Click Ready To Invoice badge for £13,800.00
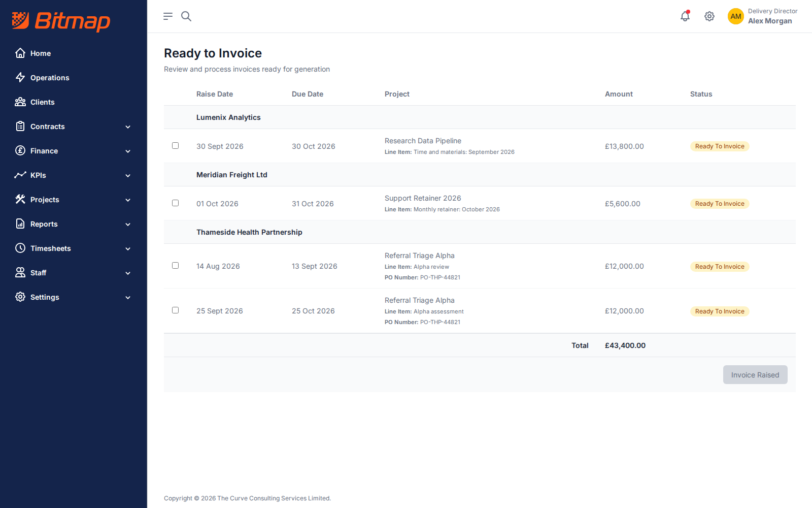812x508 pixels. (720, 146)
